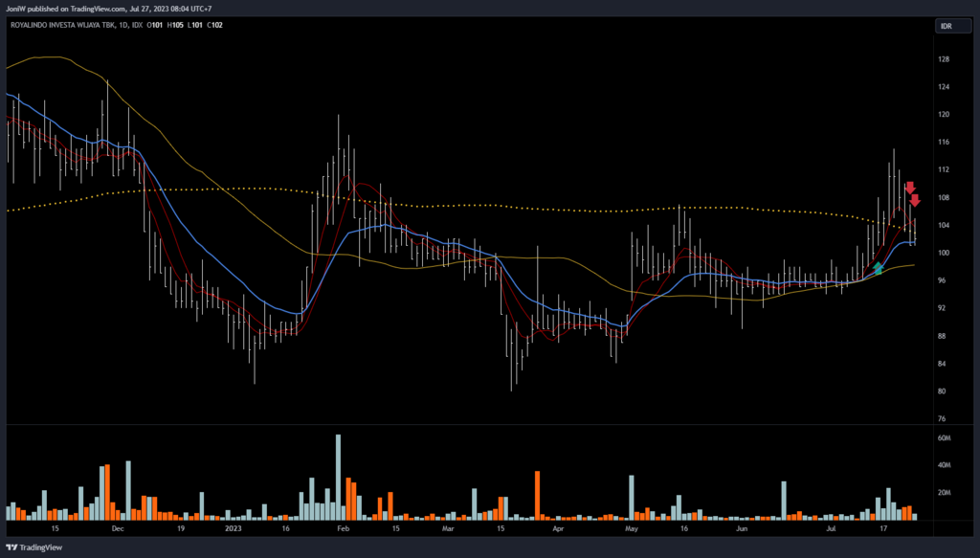This screenshot has height=558, width=980.
Task: Click the lower red down-arrow marker
Action: [915, 200]
